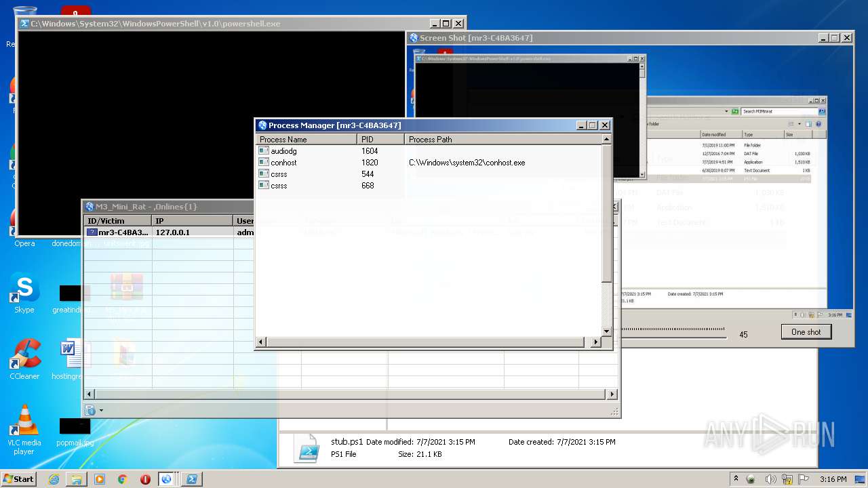Click process name text 'audiodg'
This screenshot has width=868, height=488.
283,151
